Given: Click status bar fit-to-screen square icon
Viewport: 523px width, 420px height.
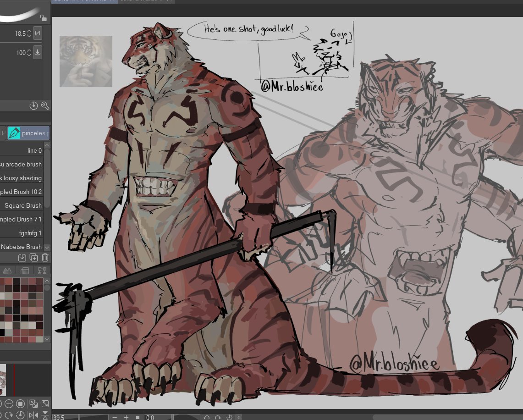Looking at the screenshot, I should coord(138,417).
